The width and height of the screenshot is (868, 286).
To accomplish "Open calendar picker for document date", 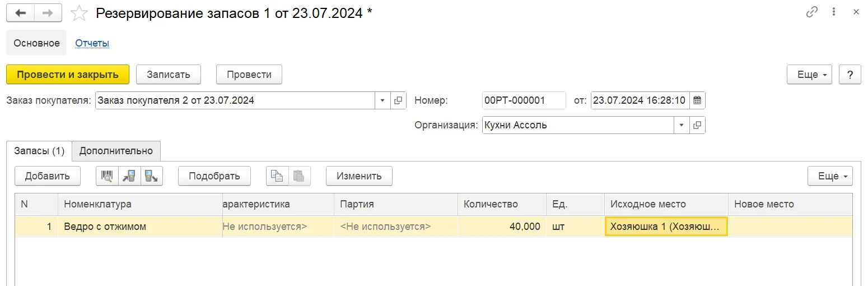I will click(x=697, y=100).
